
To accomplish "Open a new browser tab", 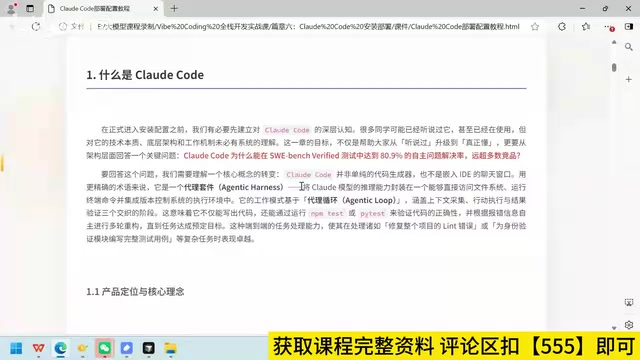I will click(x=174, y=9).
